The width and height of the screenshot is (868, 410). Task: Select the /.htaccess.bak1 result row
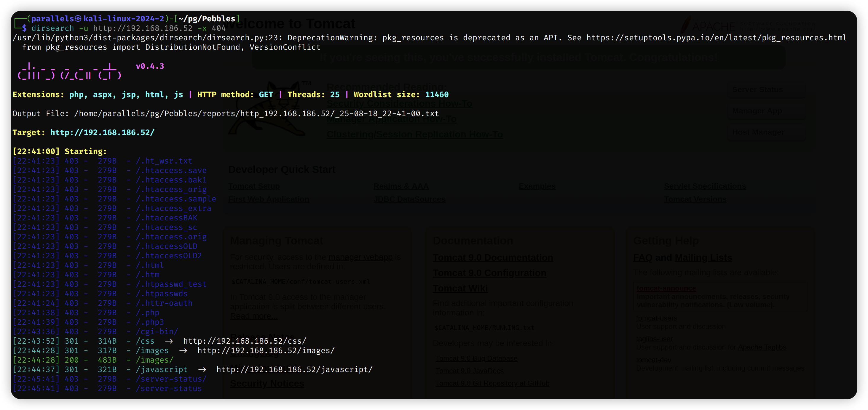coord(109,180)
